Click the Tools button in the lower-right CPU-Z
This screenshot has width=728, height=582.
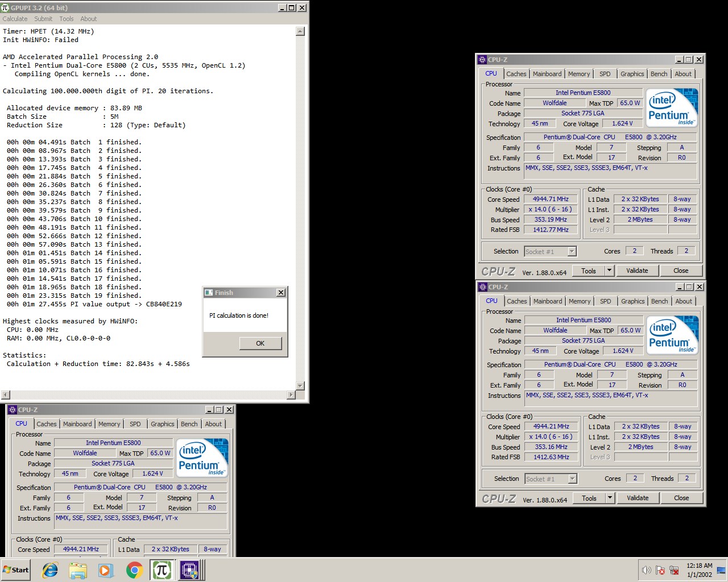(589, 498)
